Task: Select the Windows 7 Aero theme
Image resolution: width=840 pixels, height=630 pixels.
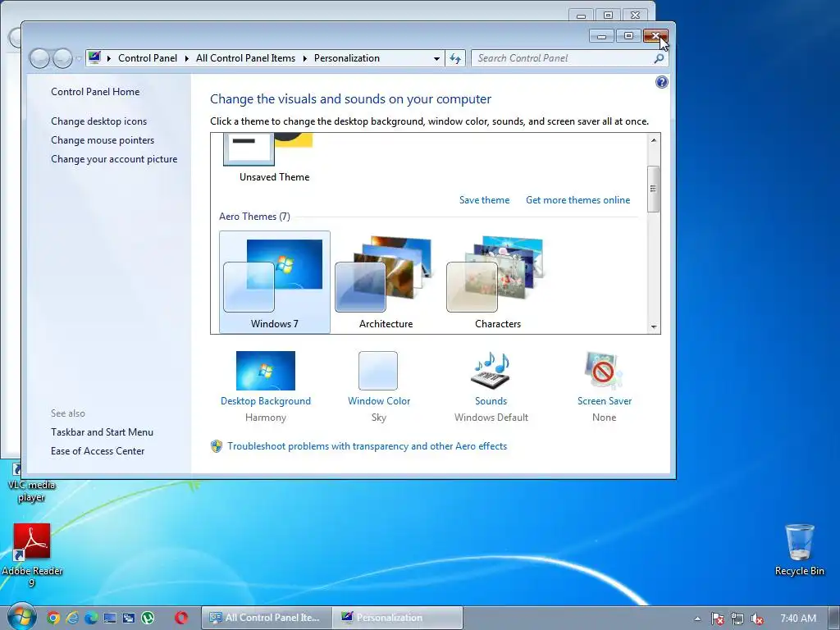Action: coord(274,282)
